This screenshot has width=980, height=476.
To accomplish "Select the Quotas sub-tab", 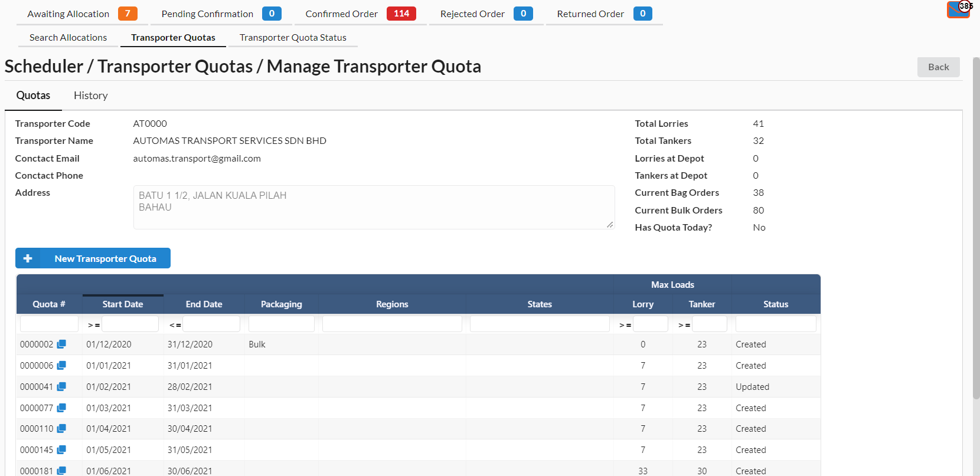I will click(x=33, y=96).
